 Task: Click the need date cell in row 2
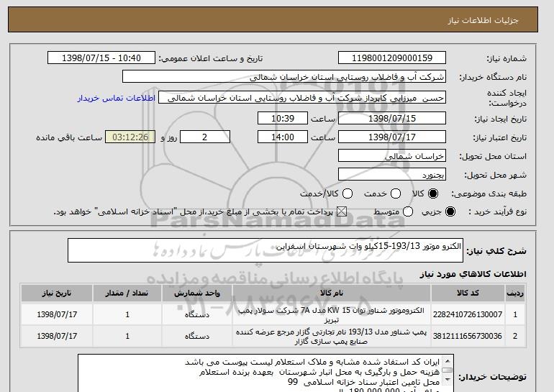click(57, 336)
